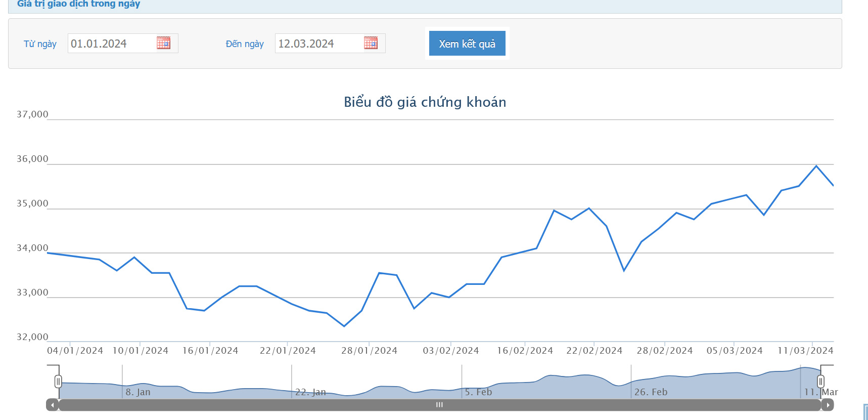Click the chart title Biểu đồ giá chứng khoán
The height and width of the screenshot is (420, 868).
425,102
